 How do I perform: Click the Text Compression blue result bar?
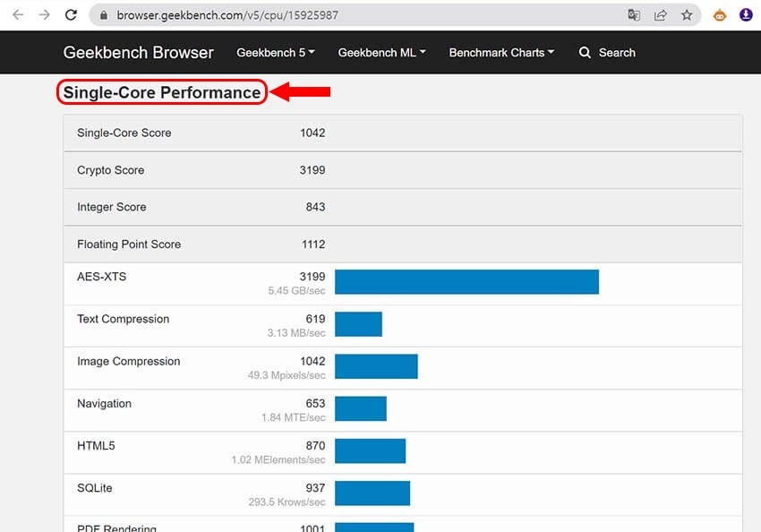coord(358,323)
